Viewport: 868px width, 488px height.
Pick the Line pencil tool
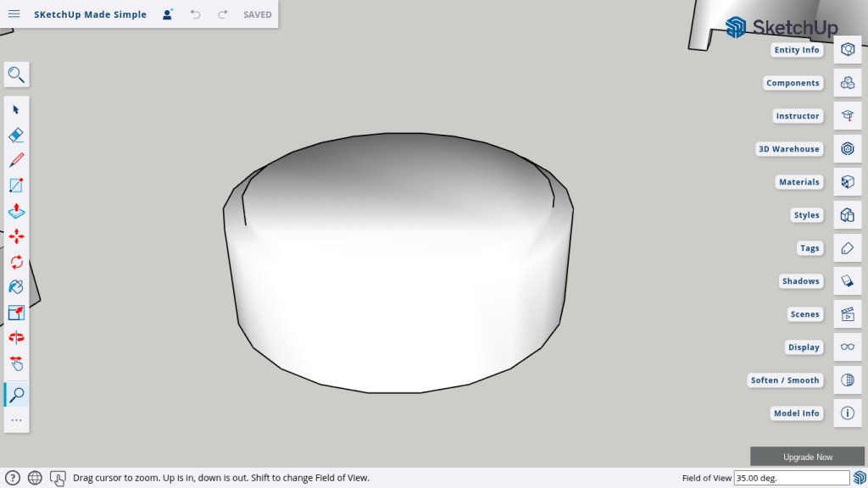[16, 160]
